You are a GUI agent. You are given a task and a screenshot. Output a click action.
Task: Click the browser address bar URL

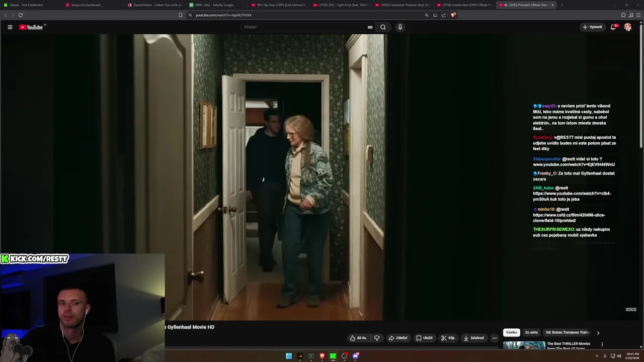point(223,15)
